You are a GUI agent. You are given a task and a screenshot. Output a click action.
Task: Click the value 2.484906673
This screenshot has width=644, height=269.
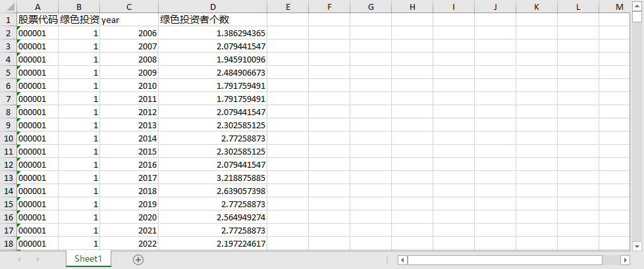click(x=213, y=72)
